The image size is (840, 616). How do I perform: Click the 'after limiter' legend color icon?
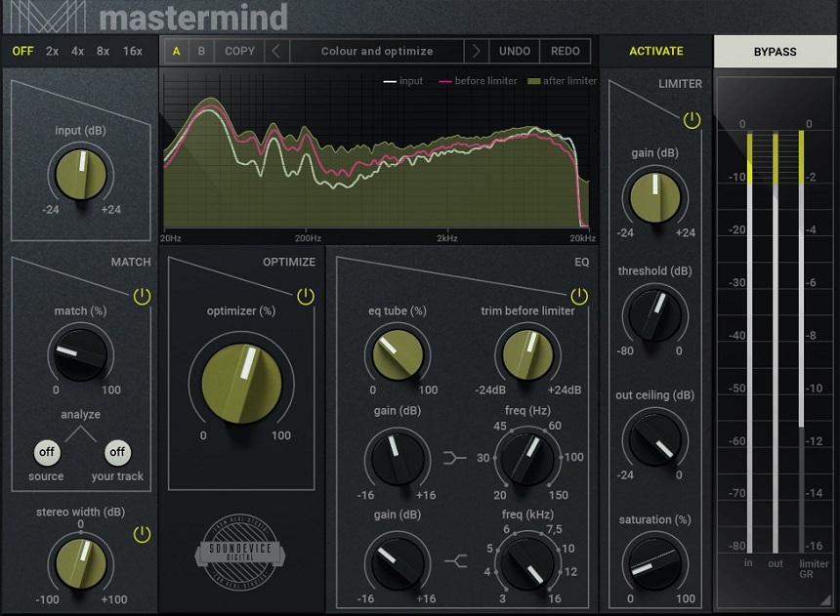[x=532, y=81]
